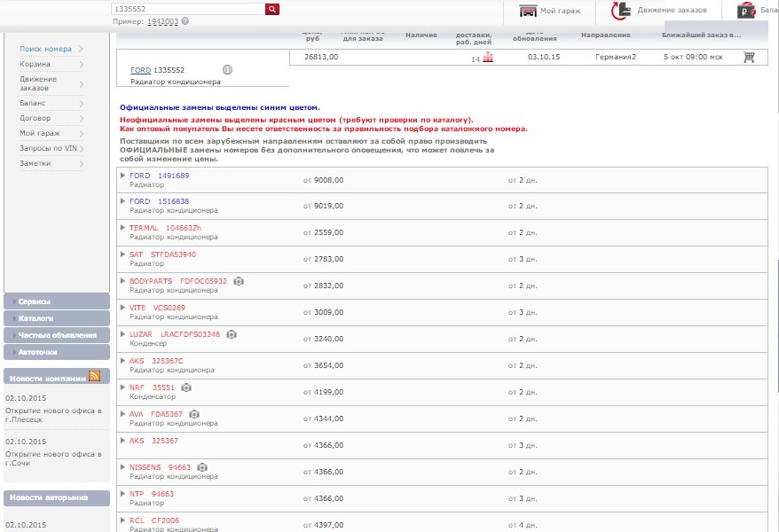Expand the AKS 325367C row

[x=122, y=360]
